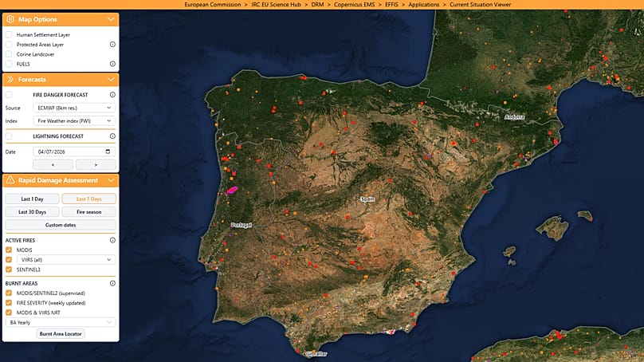Click the Andorra map label
This screenshot has width=644, height=362.
515,117
